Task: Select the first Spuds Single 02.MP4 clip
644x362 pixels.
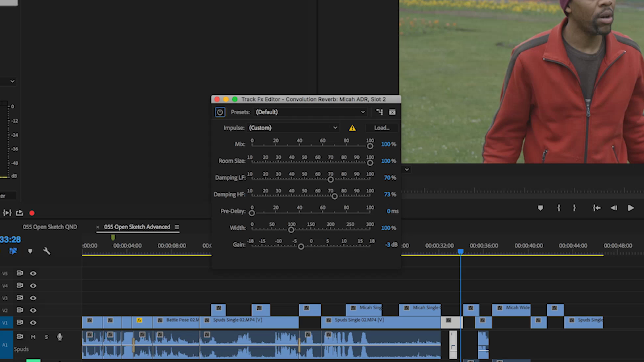Action: click(x=249, y=322)
